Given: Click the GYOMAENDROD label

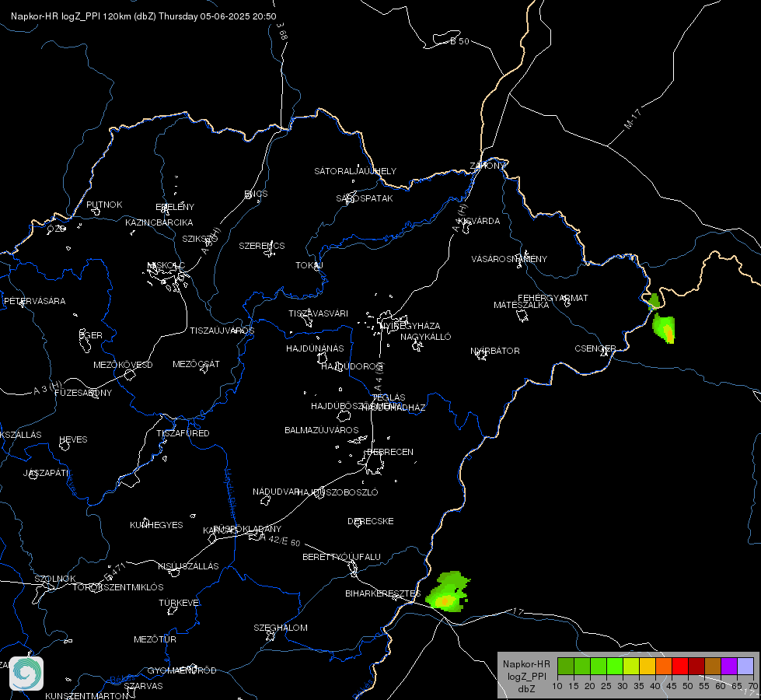Looking at the screenshot, I should (182, 671).
